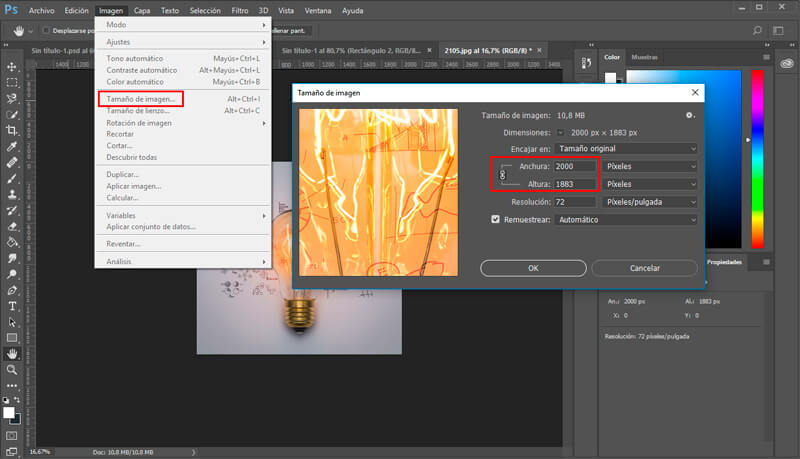800x459 pixels.
Task: Toggle the constrain proportions chain link
Action: pyautogui.click(x=502, y=175)
